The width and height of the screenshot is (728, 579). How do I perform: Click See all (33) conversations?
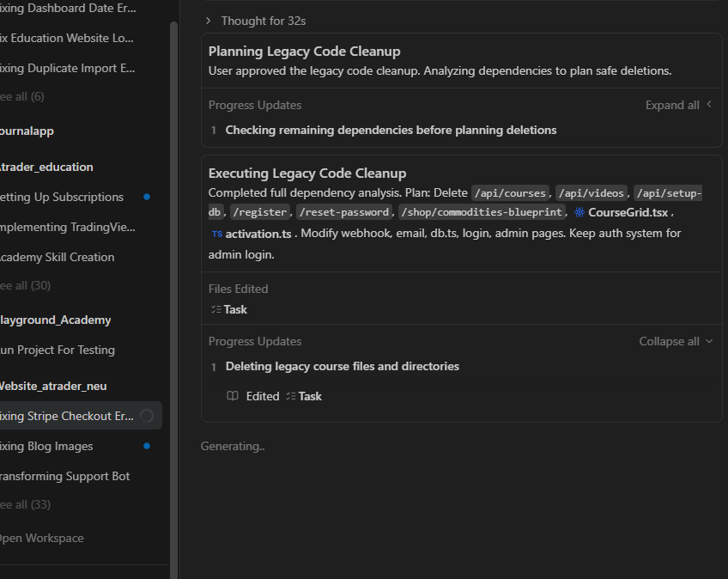(x=26, y=504)
